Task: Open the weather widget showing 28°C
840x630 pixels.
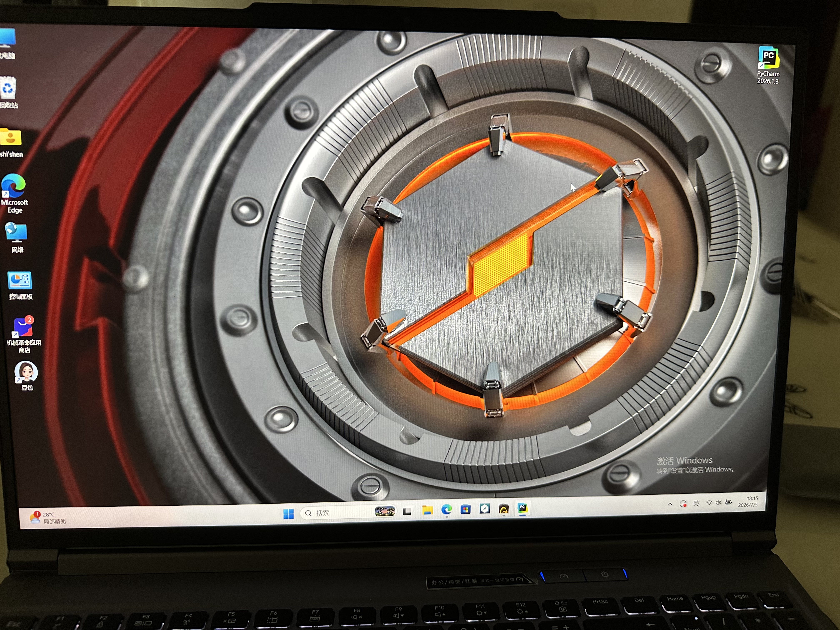Action: click(x=48, y=517)
